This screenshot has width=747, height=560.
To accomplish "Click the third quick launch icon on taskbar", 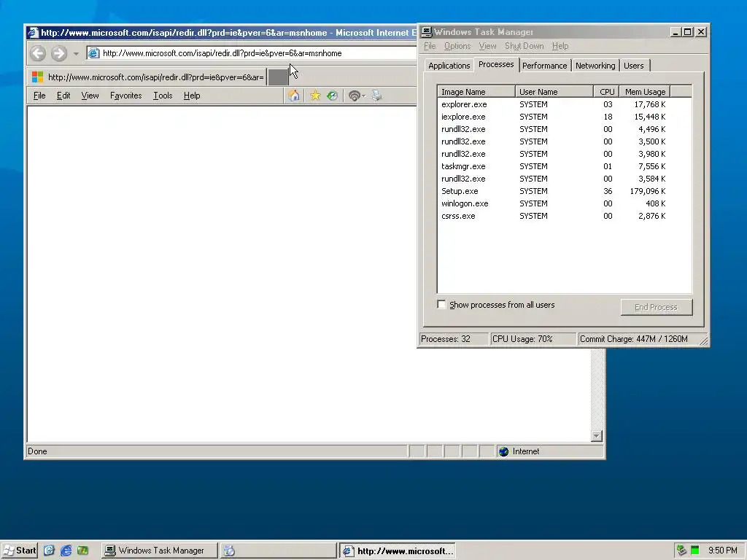I will point(83,551).
